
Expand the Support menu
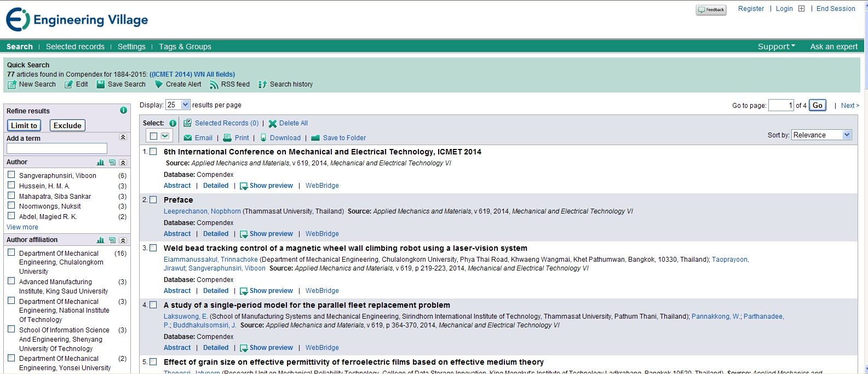[x=777, y=47]
